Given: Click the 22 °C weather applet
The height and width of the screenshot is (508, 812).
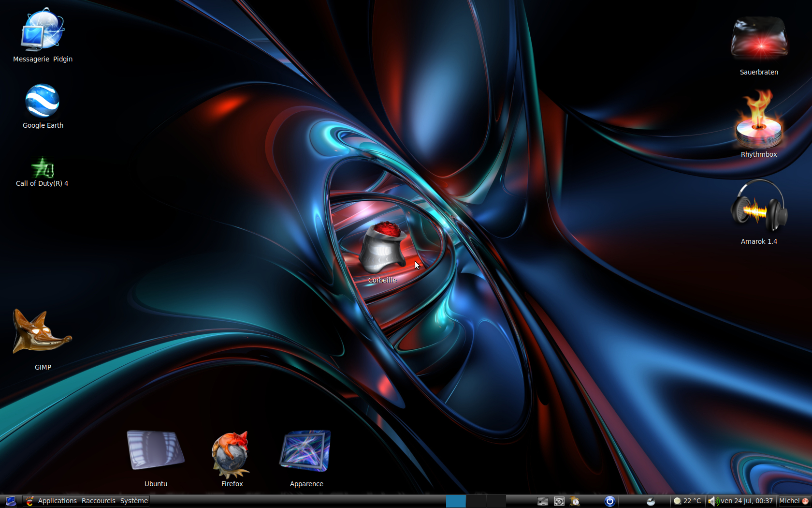Looking at the screenshot, I should click(x=687, y=501).
